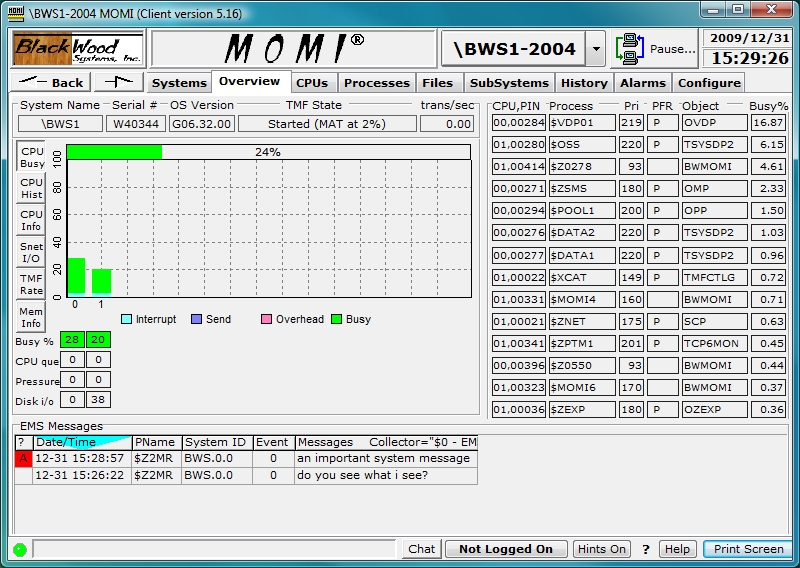Viewport: 800px width, 568px height.
Task: Open the History tab
Action: [x=584, y=83]
